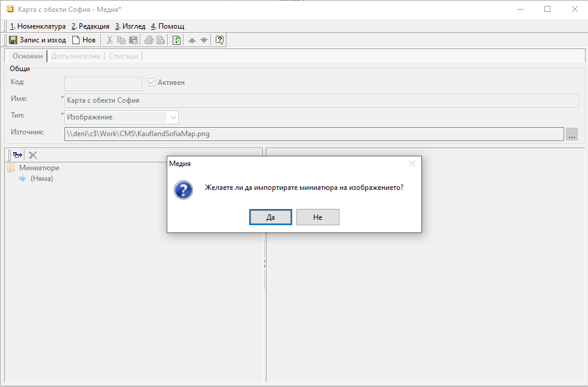588x387 pixels.
Task: Expand the 'Тип' Изображение dropdown
Action: click(x=173, y=117)
